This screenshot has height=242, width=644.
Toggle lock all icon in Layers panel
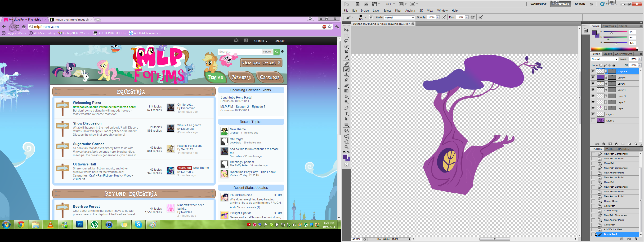tap(614, 65)
